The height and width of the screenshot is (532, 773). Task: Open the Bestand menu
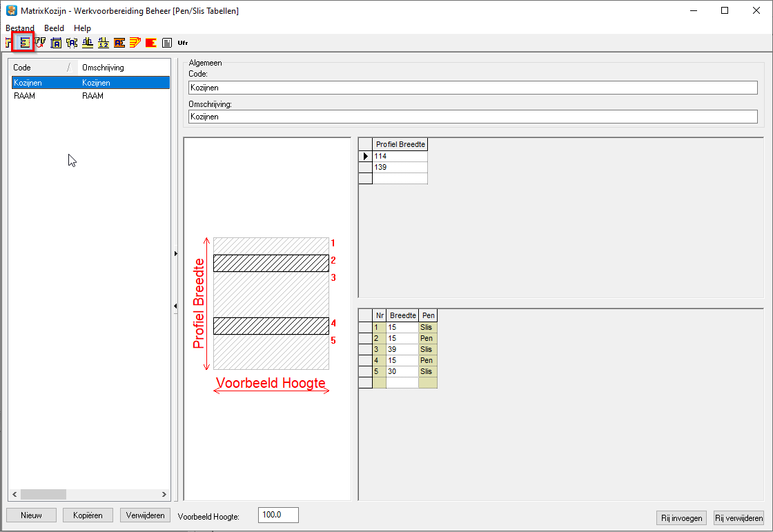coord(19,28)
